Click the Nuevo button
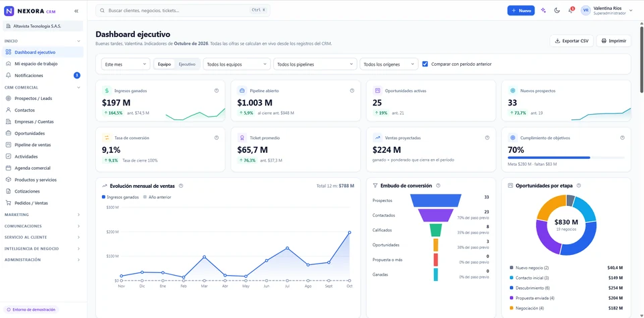 [x=521, y=11]
